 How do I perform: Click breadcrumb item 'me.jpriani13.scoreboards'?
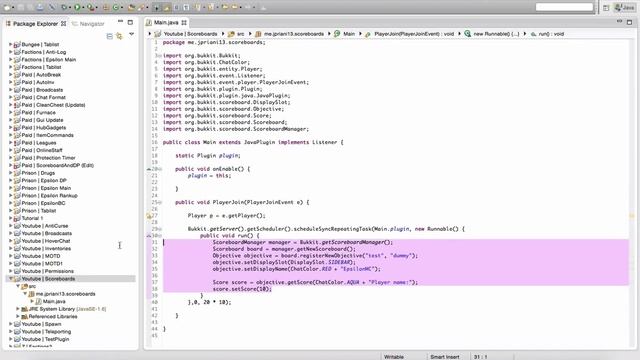coord(294,34)
